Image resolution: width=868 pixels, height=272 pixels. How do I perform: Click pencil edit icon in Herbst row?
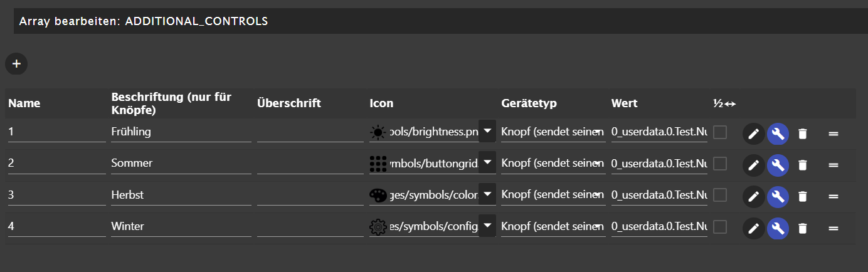click(x=753, y=196)
